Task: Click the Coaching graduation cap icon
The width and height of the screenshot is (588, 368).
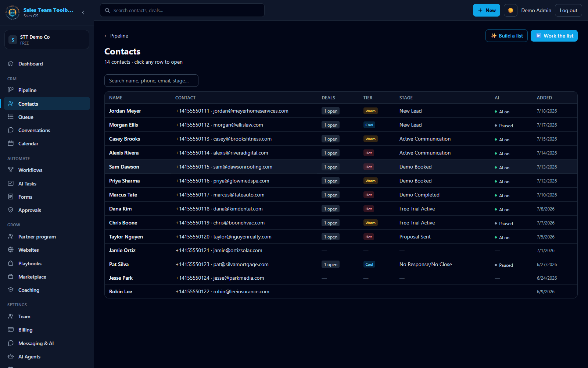Action: 11,290
